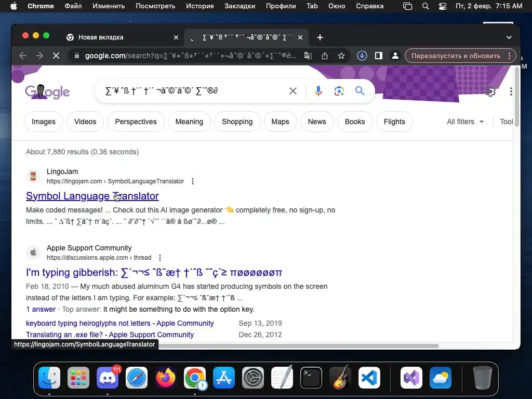Close the active symbols search tab

(x=300, y=37)
